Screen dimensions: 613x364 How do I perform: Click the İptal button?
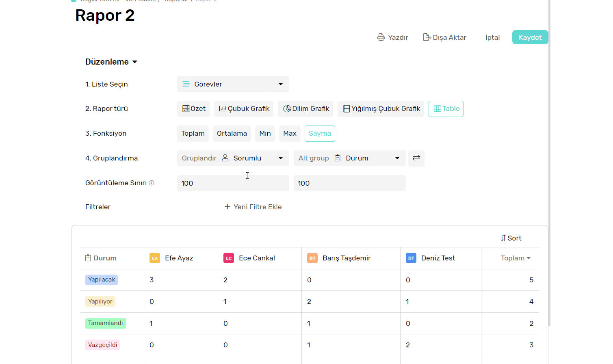(x=492, y=37)
